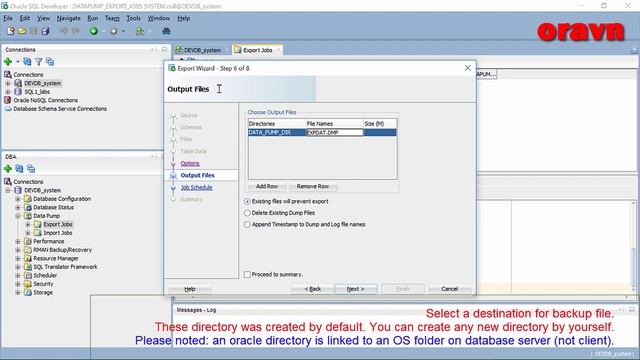Screen dimensions: 640x360
Task: Edit the EXPDAT.DMP file name field
Action: 334,132
